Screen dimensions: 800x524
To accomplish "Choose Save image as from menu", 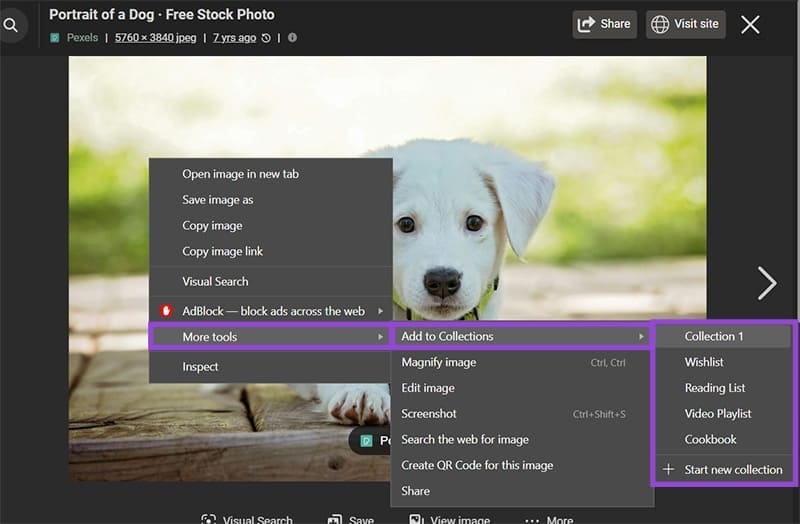I will pos(217,200).
